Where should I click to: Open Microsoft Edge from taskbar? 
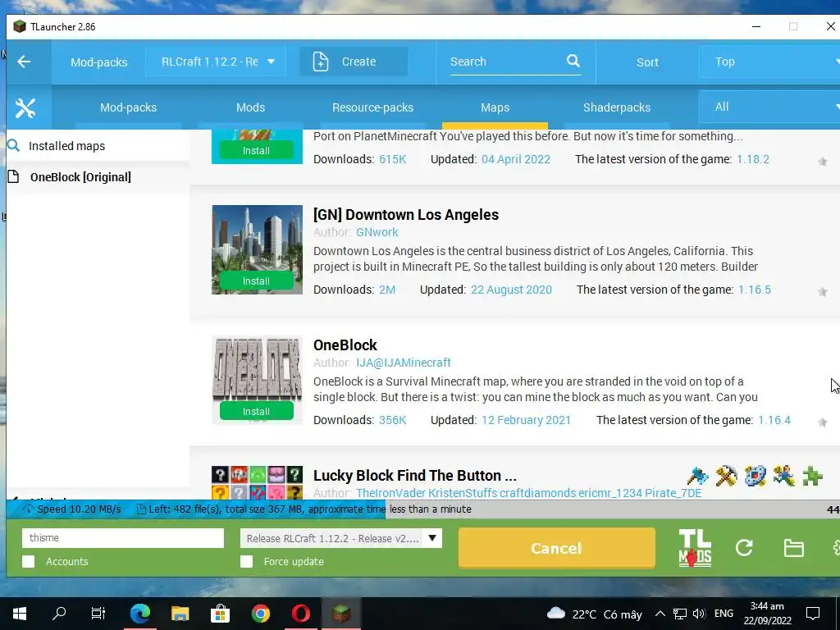tap(139, 614)
